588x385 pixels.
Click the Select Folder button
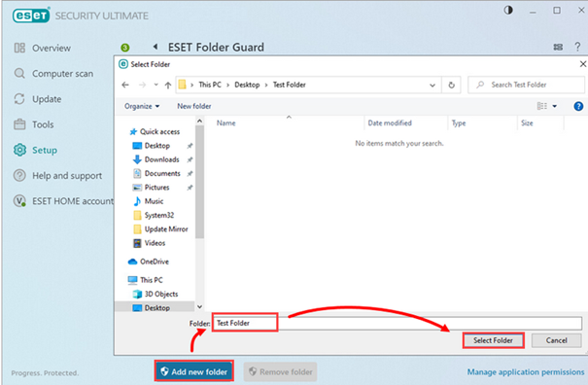click(x=493, y=340)
